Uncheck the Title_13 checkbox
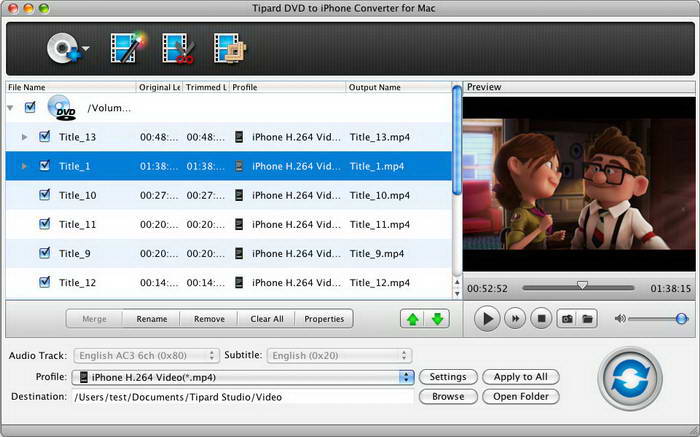 coord(44,137)
